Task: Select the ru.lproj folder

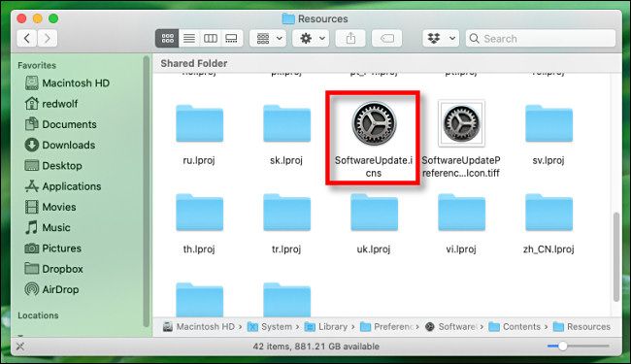Action: 199,124
